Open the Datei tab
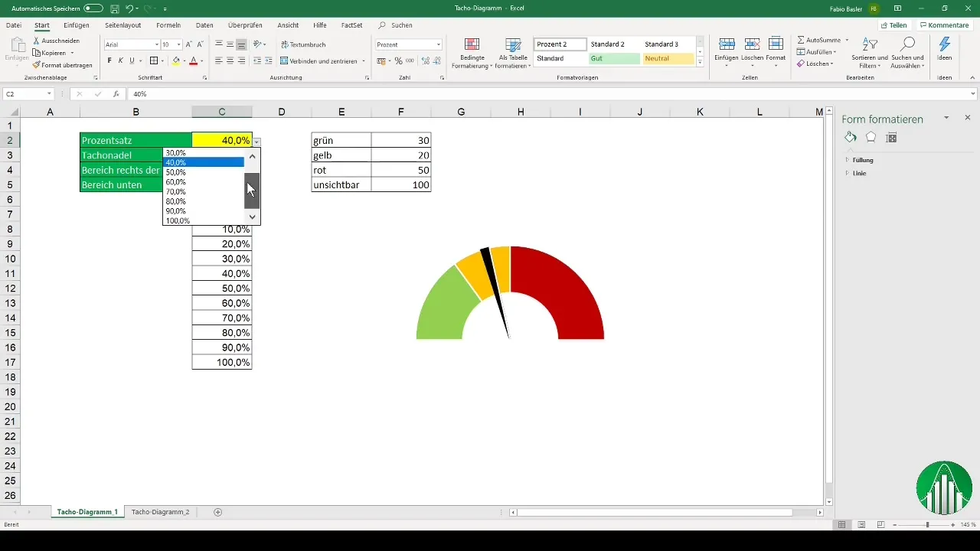The width and height of the screenshot is (980, 551). click(13, 25)
